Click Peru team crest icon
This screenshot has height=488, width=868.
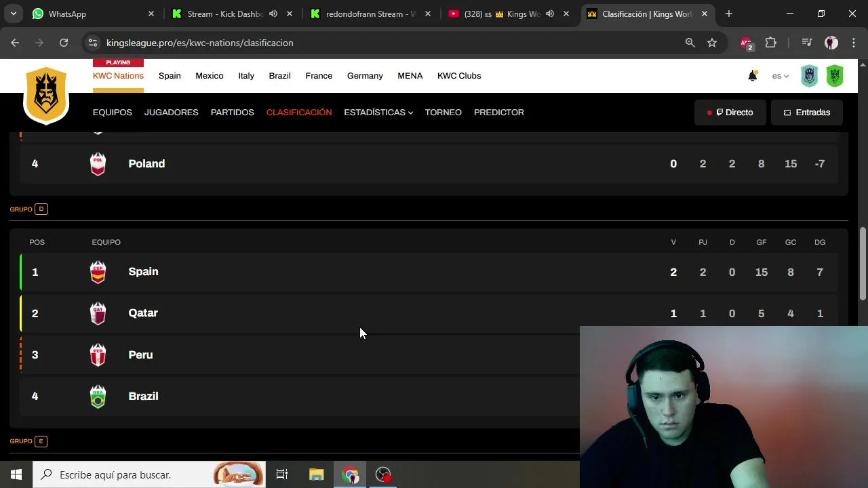(x=98, y=355)
